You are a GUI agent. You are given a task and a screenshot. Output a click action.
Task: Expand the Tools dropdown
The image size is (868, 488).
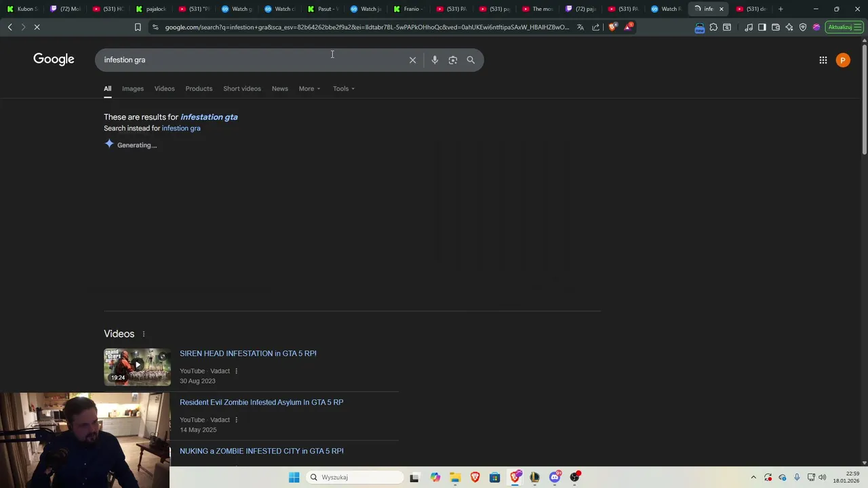coord(343,89)
